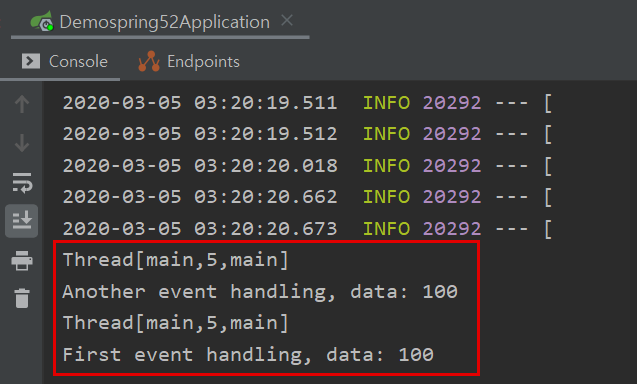Screen dimensions: 637x384
Task: Click the Console terminal icon
Action: [x=30, y=61]
